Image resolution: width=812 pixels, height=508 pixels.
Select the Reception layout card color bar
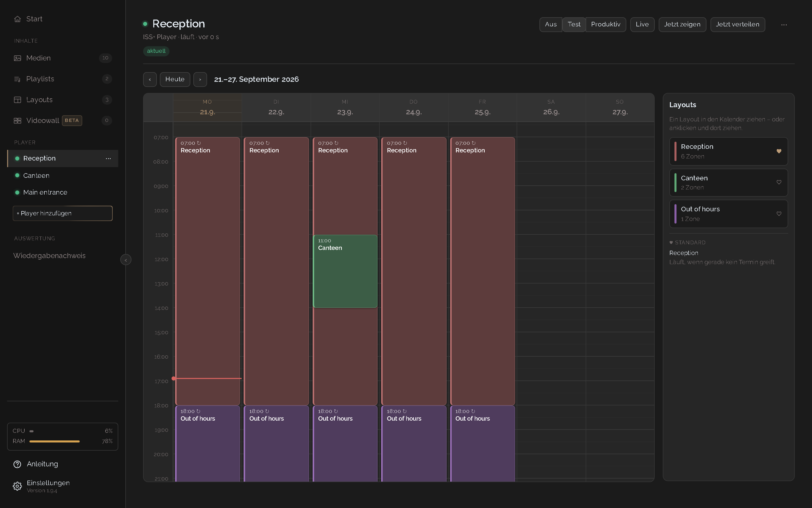coord(675,151)
